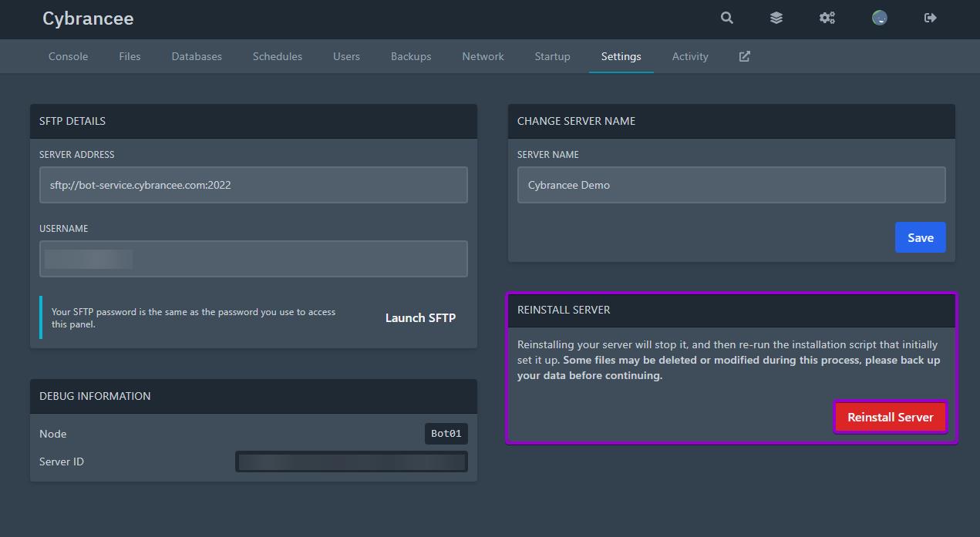Open the Network tab

[483, 56]
